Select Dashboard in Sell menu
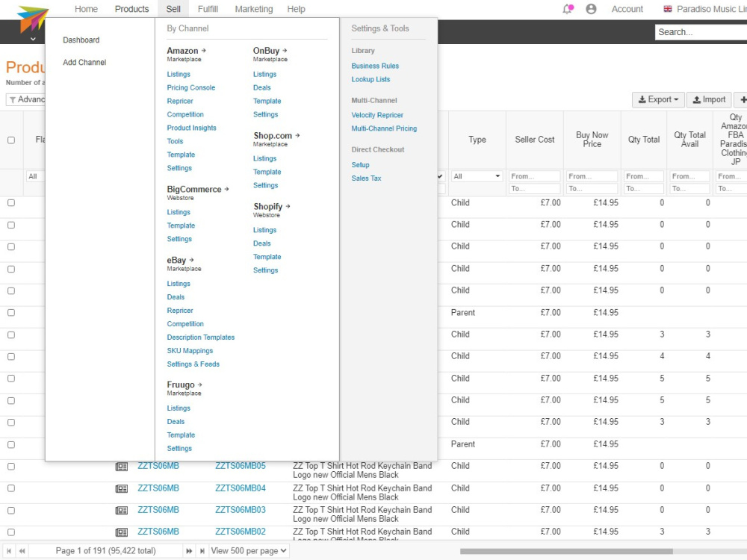The height and width of the screenshot is (560, 747). [x=81, y=40]
